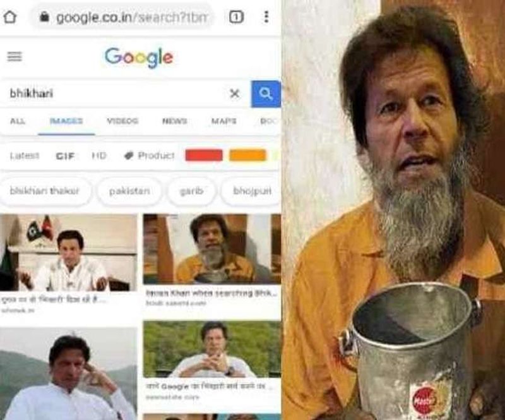Toggle the GIF filter
This screenshot has height=420, width=505.
tap(66, 156)
